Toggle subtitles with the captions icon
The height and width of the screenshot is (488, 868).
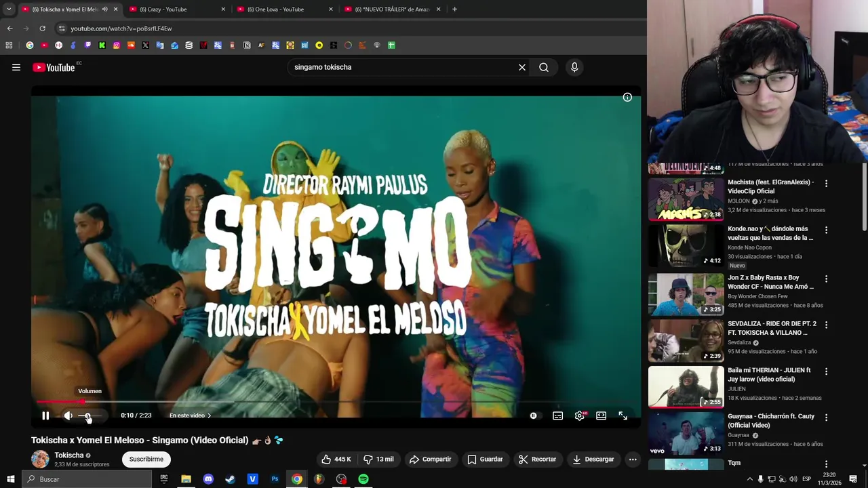point(557,415)
